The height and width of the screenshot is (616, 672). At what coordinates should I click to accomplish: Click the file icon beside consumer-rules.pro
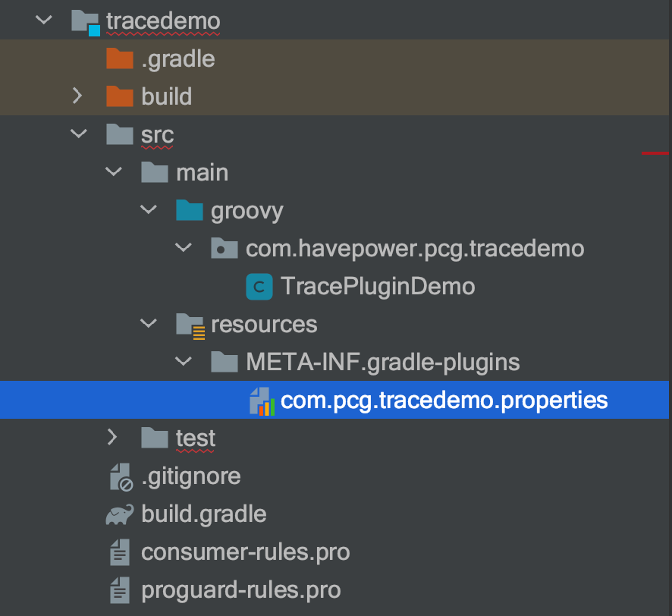click(120, 552)
